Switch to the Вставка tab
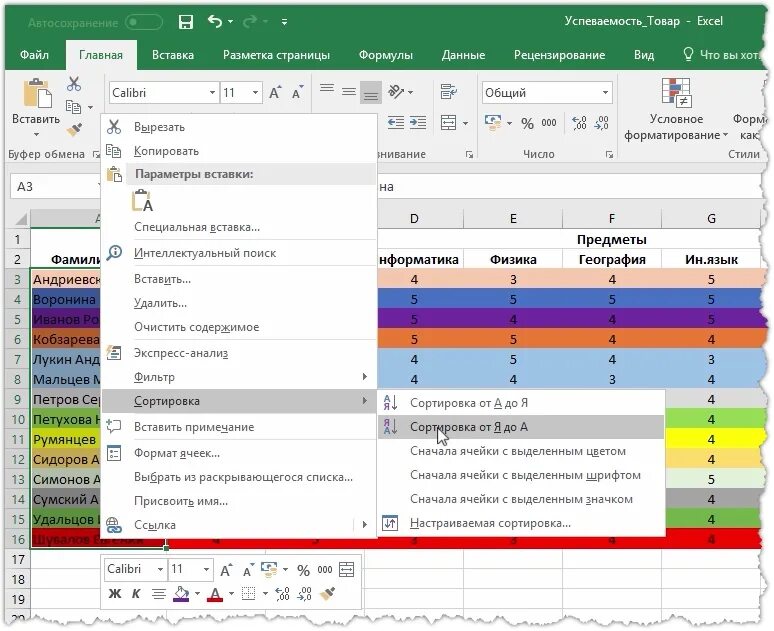Screen dimensions: 774x631 pyautogui.click(x=173, y=55)
